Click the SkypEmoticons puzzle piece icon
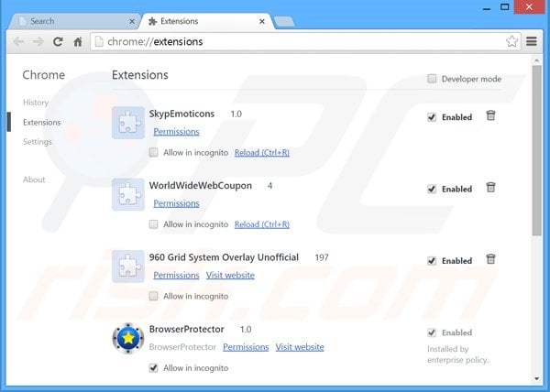 tap(128, 123)
